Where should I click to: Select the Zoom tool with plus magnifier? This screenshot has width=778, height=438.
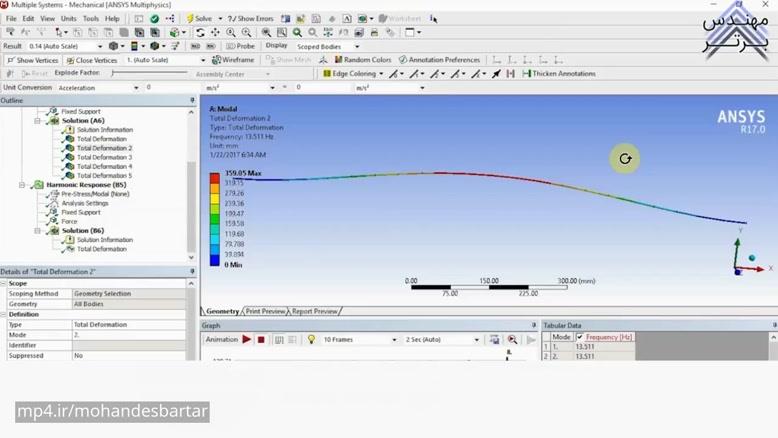[231, 32]
